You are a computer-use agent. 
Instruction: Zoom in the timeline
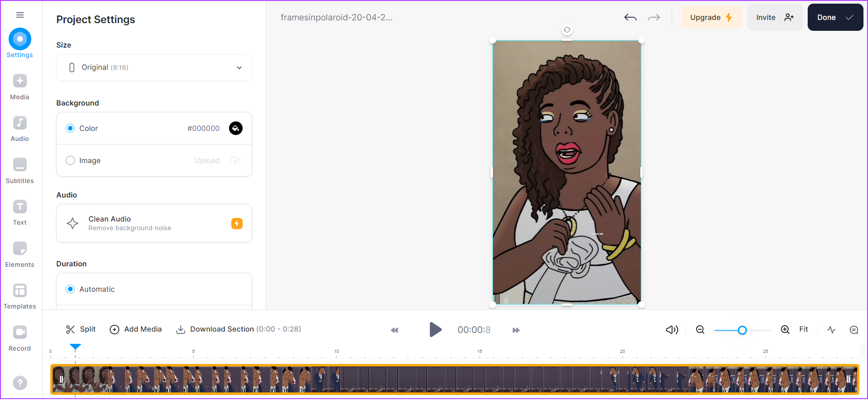tap(785, 330)
